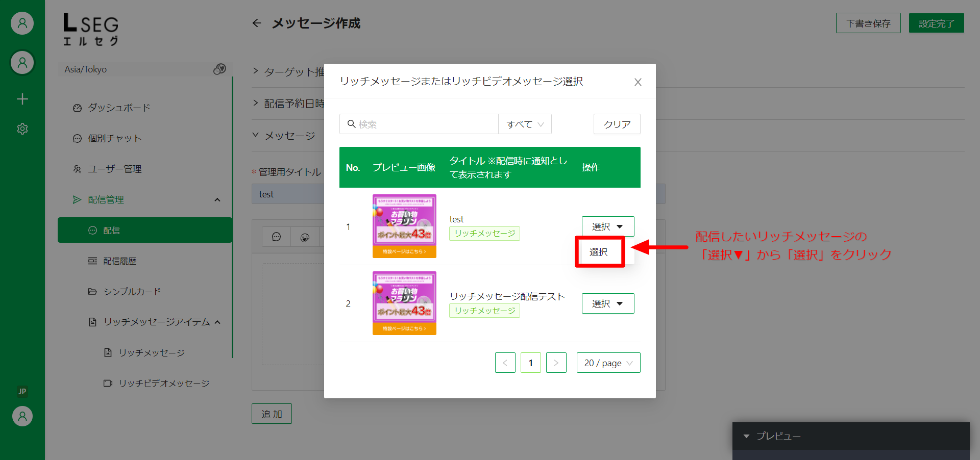Close the rich message selection dialog
This screenshot has height=460, width=980.
pyautogui.click(x=638, y=82)
